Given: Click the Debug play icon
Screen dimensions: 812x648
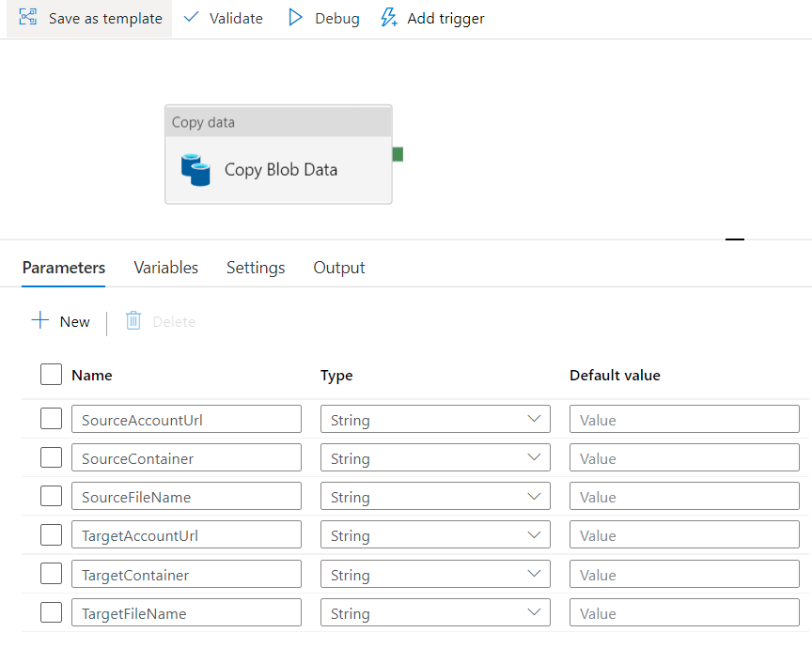Looking at the screenshot, I should (x=295, y=18).
